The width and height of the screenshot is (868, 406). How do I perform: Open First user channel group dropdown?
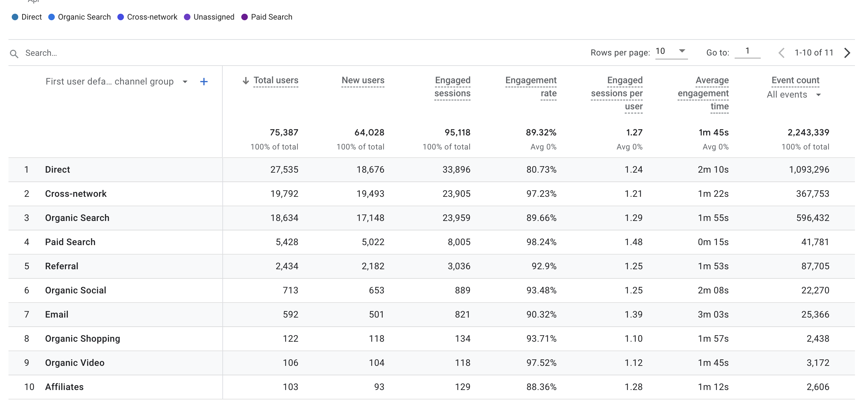[185, 82]
